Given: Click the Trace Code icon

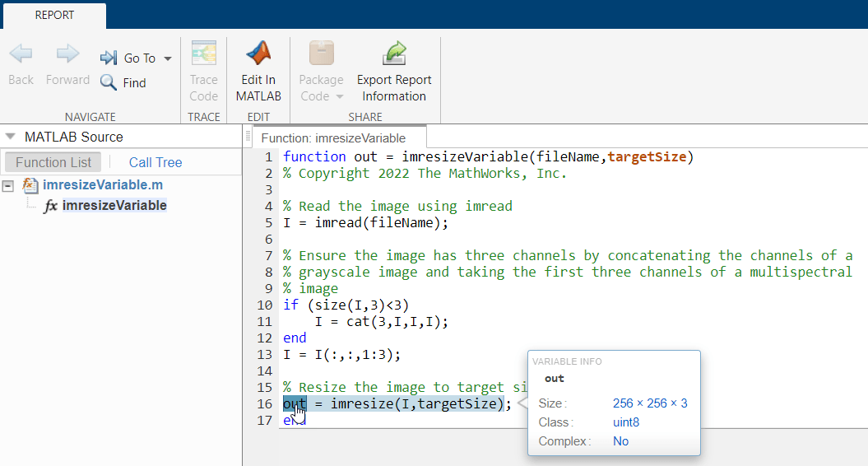Looking at the screenshot, I should point(203,54).
